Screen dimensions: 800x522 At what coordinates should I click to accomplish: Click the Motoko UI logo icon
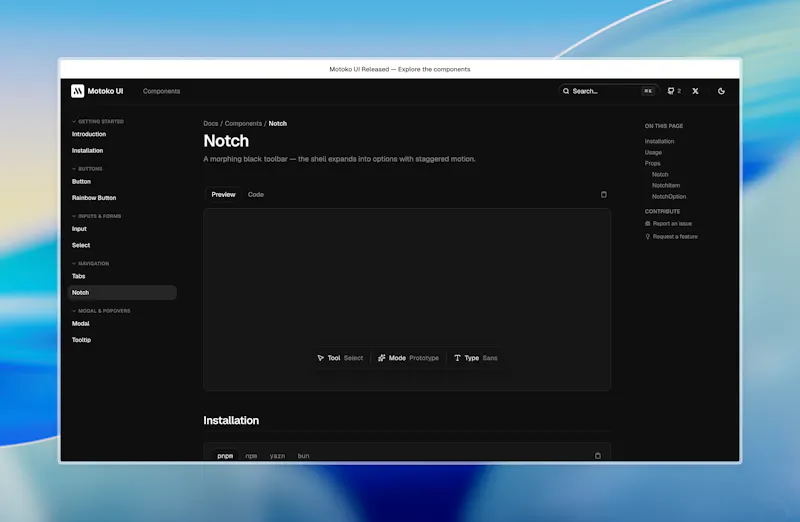click(x=78, y=91)
